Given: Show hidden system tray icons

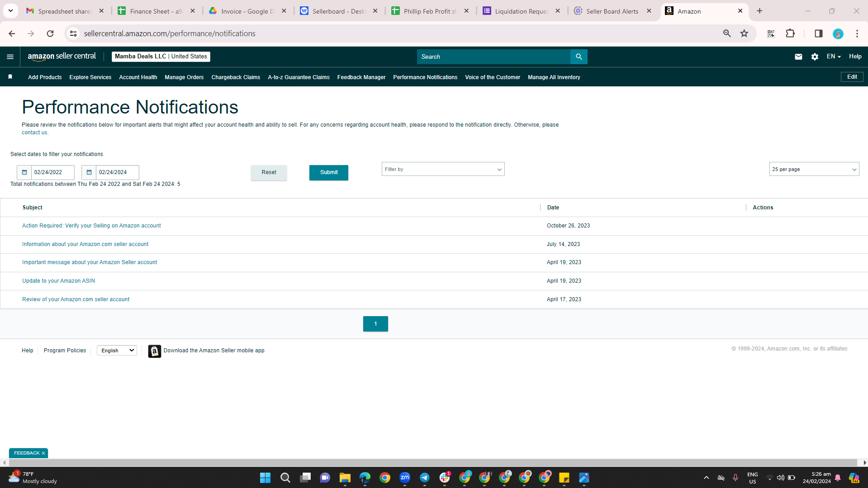Looking at the screenshot, I should [706, 478].
